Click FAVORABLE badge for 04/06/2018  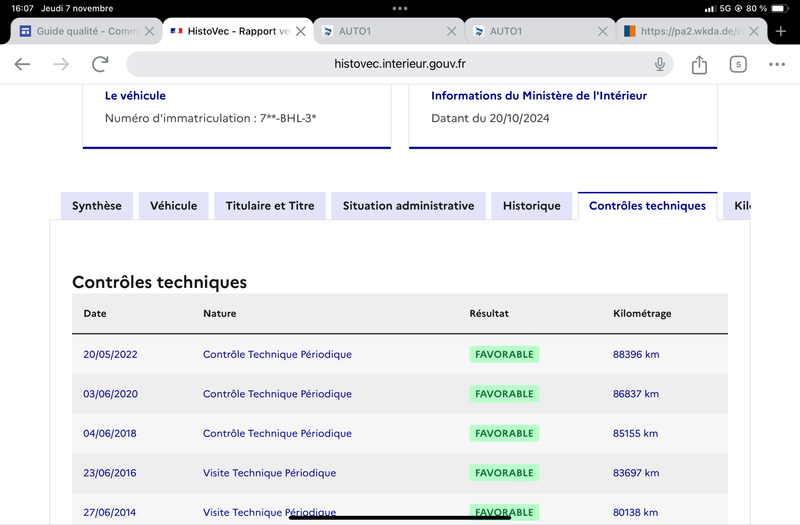(x=504, y=433)
